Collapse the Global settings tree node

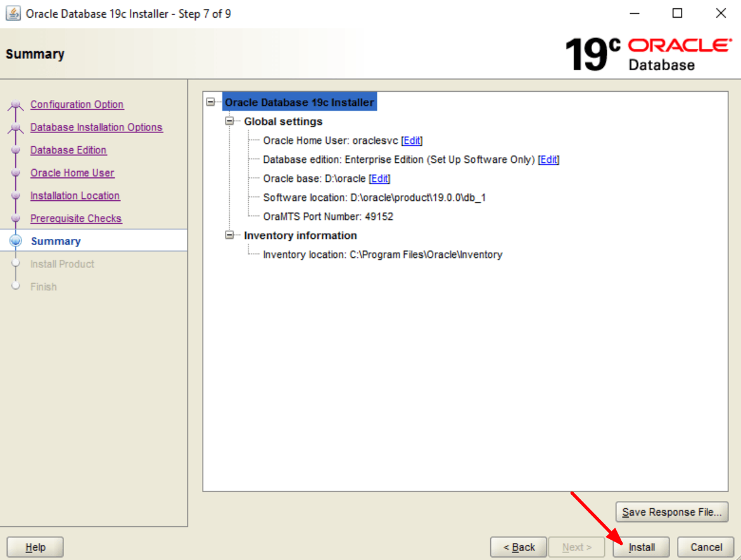point(230,121)
